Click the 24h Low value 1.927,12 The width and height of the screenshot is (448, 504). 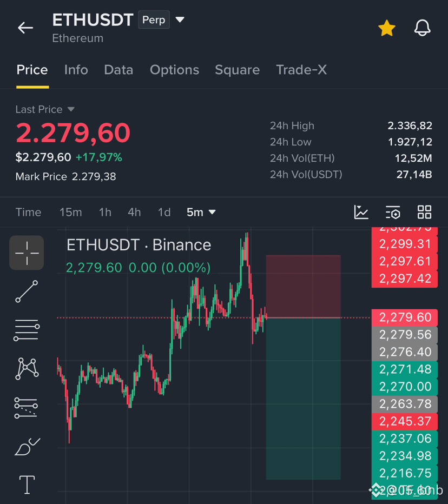click(410, 142)
